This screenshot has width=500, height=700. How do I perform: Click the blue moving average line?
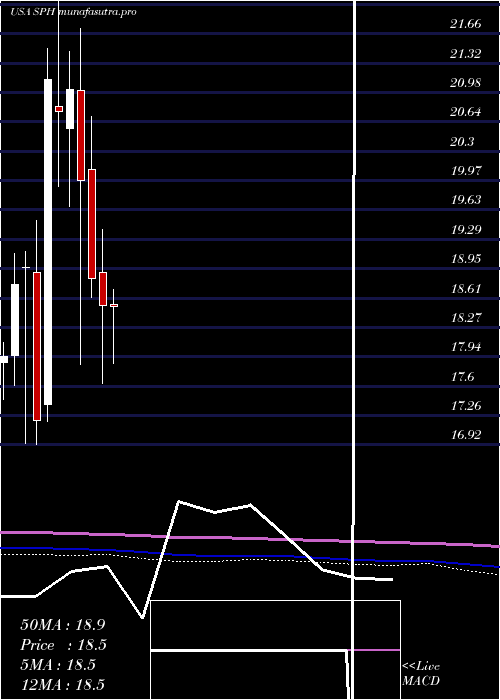point(250,556)
